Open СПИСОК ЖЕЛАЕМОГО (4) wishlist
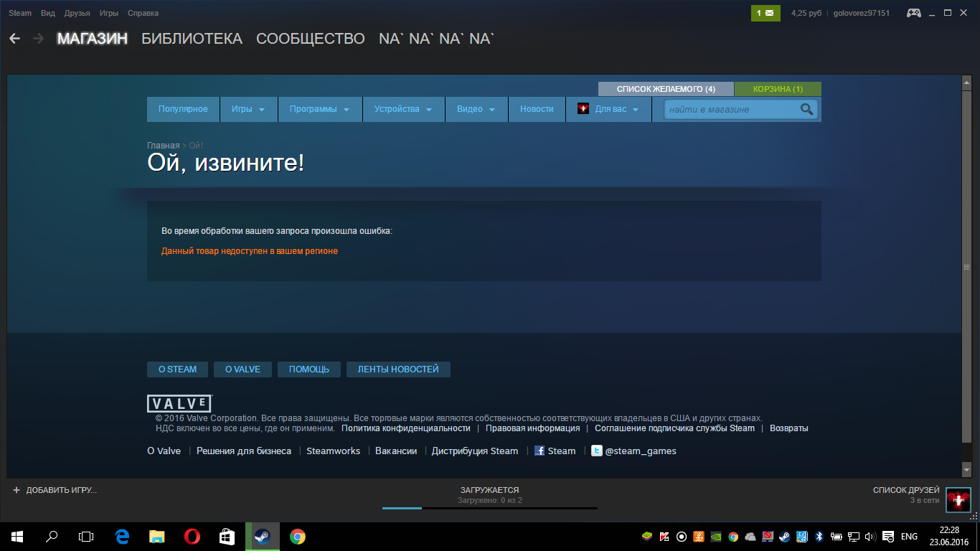980x551 pixels. 666,89
